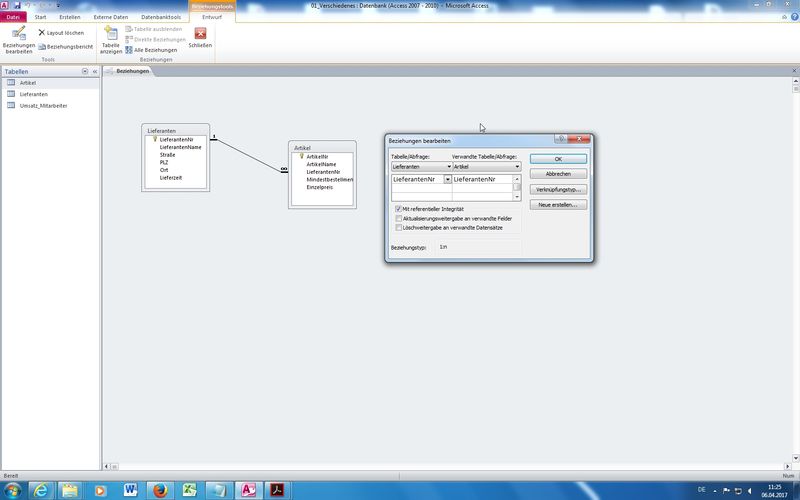This screenshot has width=800, height=500.
Task: Collapse the navigation pane with the double chevron
Action: (95, 71)
